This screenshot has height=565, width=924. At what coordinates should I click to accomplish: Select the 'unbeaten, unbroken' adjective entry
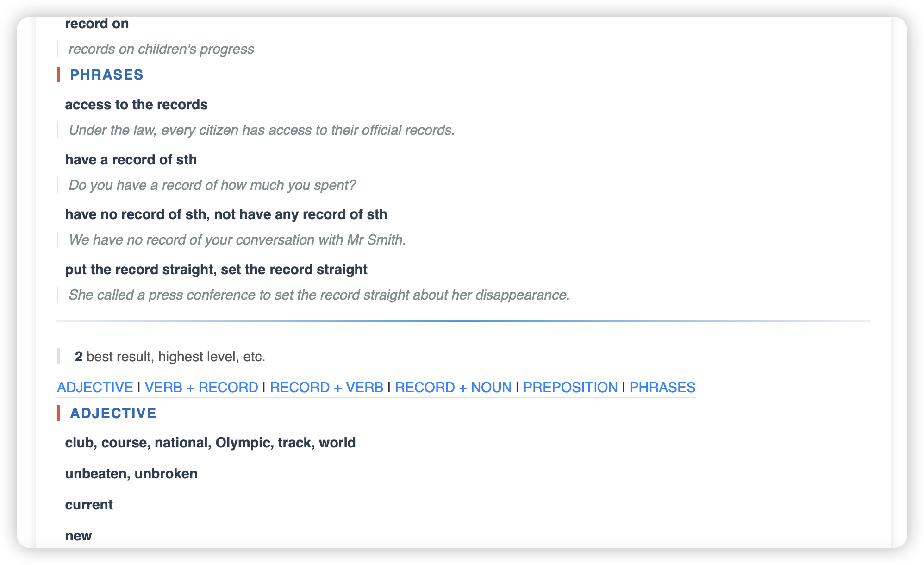coord(131,474)
